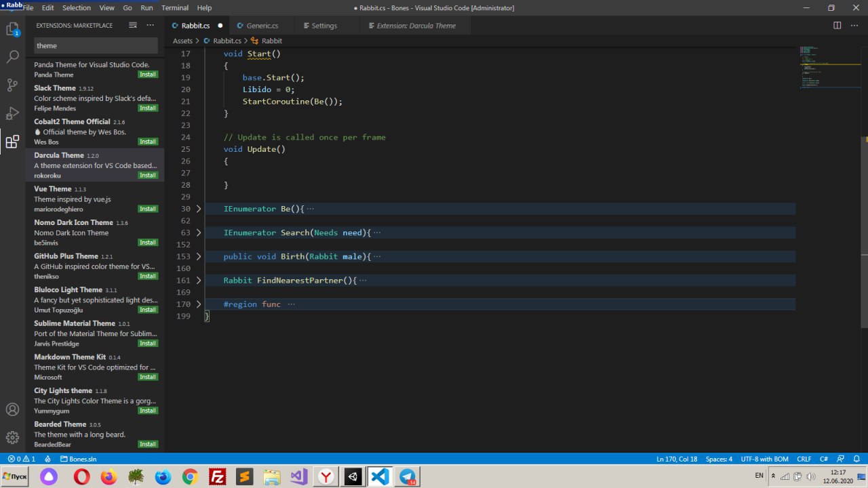Screen dimensions: 868x488
Task: Open the Markdown Theme Kit extension entry
Action: tap(95, 367)
